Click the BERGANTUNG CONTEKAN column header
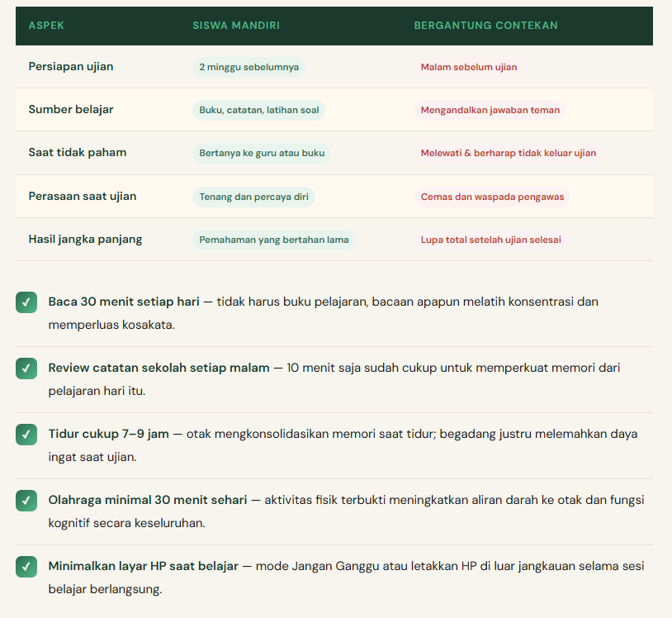 click(485, 26)
